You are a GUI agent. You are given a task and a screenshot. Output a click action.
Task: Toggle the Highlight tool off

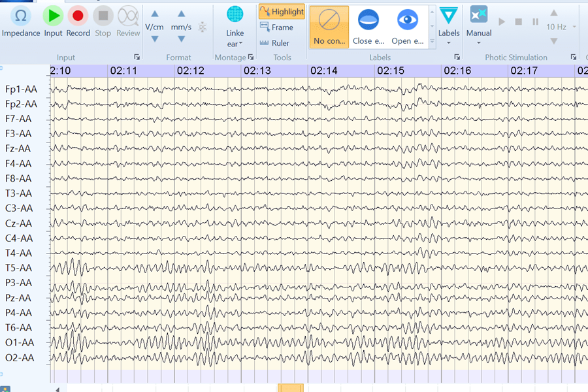click(282, 12)
